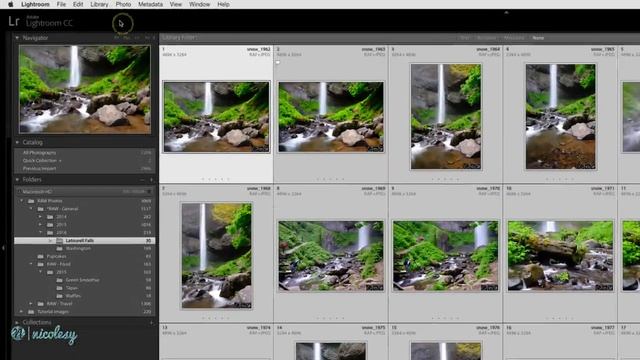Expand the RAW - Travel folder arrow
This screenshot has width=640, height=360.
pyautogui.click(x=31, y=304)
